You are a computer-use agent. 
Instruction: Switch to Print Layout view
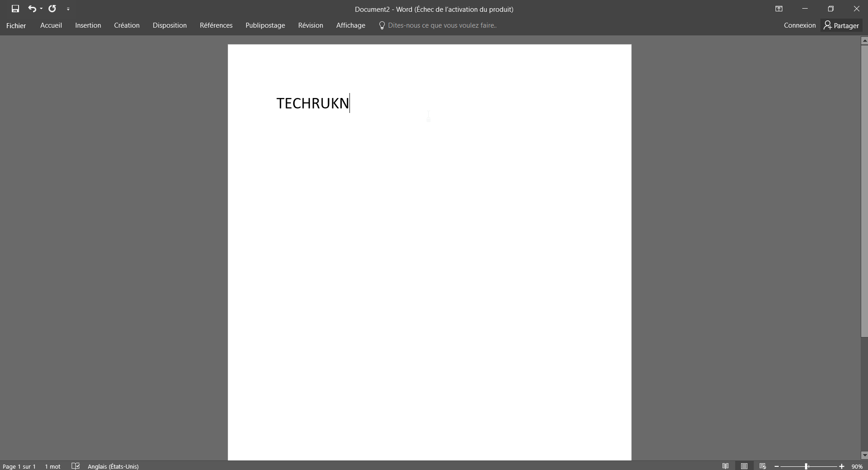point(744,466)
